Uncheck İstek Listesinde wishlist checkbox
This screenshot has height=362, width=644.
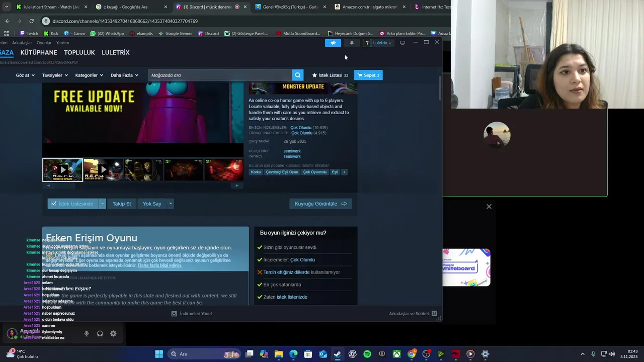pos(54,204)
